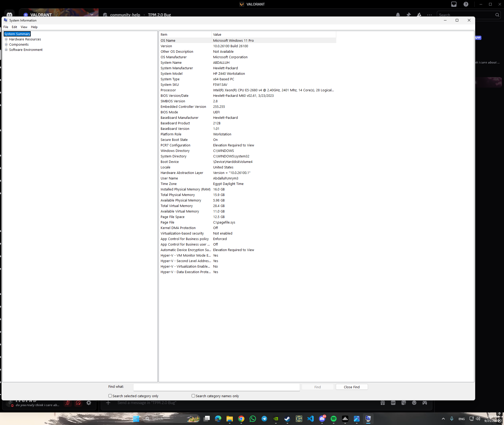Open Discord user settings gear
The height and width of the screenshot is (425, 504).
pos(89,403)
